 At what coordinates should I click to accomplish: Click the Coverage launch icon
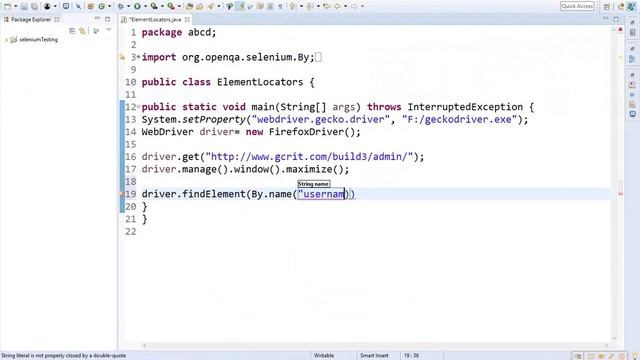click(x=154, y=7)
